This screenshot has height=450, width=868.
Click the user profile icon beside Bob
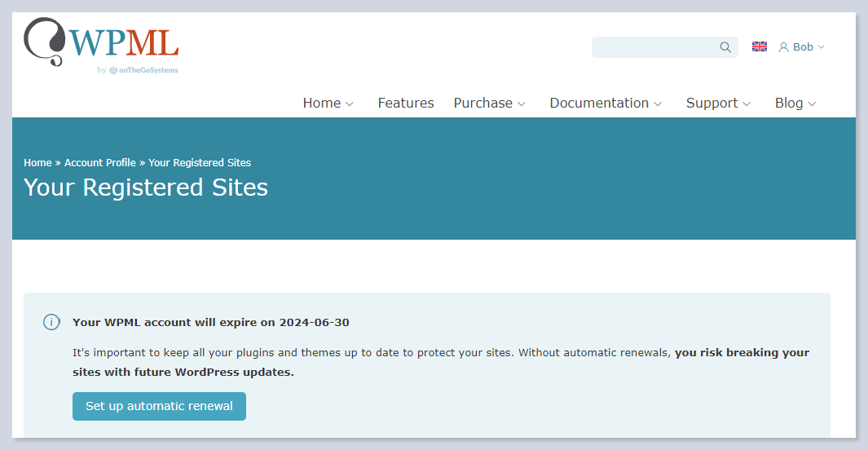pyautogui.click(x=783, y=47)
